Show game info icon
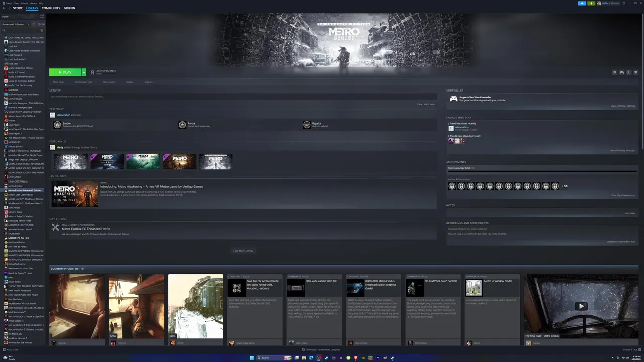This screenshot has width=644, height=362. (x=629, y=72)
